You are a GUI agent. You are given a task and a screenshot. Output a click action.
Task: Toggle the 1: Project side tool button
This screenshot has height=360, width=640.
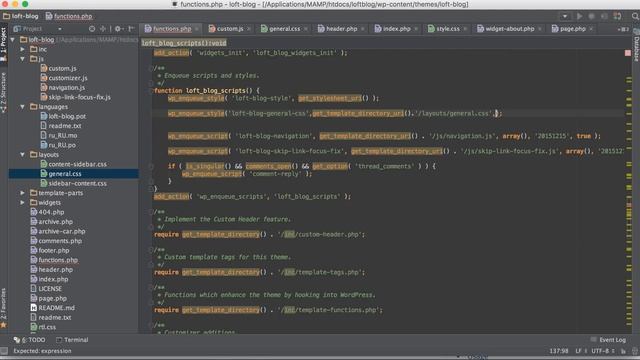(4, 44)
